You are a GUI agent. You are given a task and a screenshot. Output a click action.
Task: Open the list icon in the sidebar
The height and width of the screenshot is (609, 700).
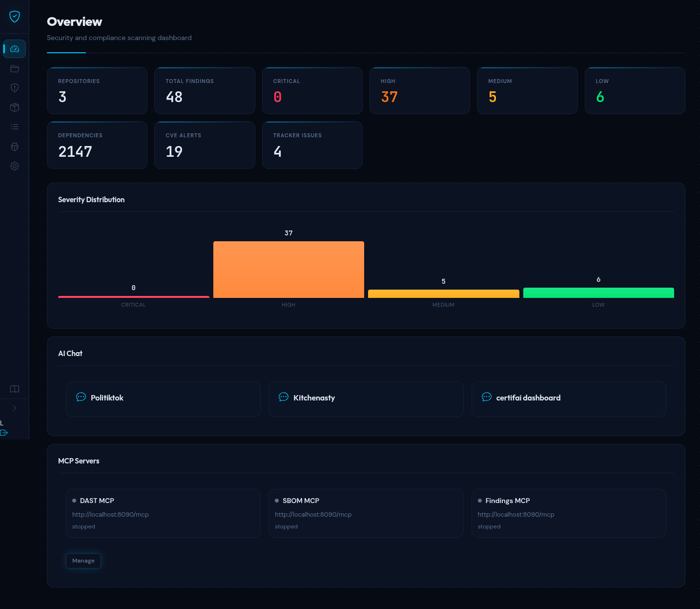click(15, 127)
